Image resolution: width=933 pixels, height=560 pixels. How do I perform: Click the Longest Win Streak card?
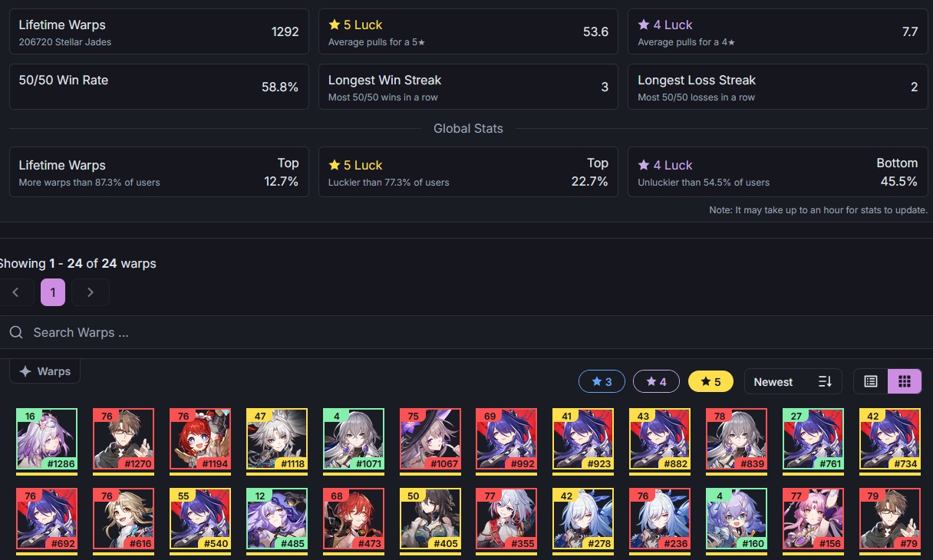coord(468,87)
